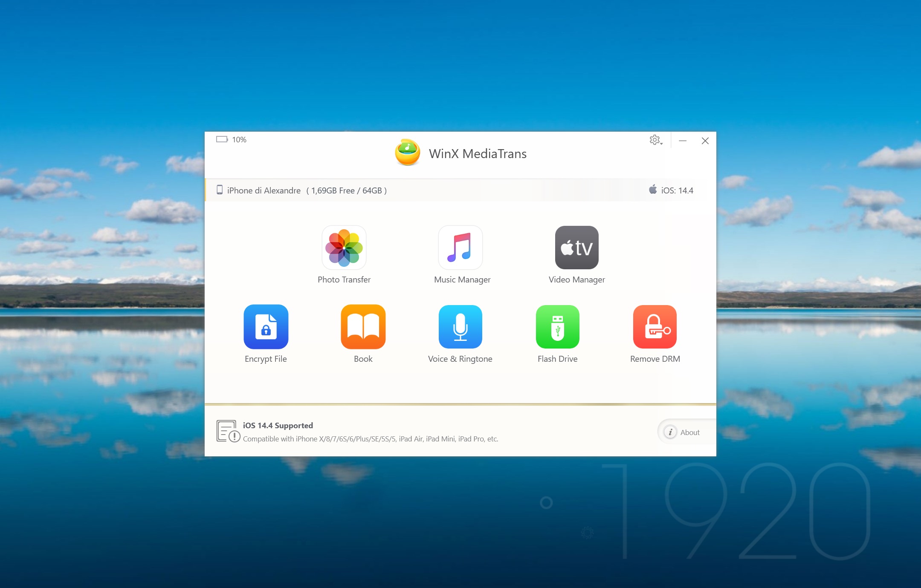The image size is (921, 588).
Task: Click the Apple logo beside iOS version
Action: pyautogui.click(x=653, y=190)
